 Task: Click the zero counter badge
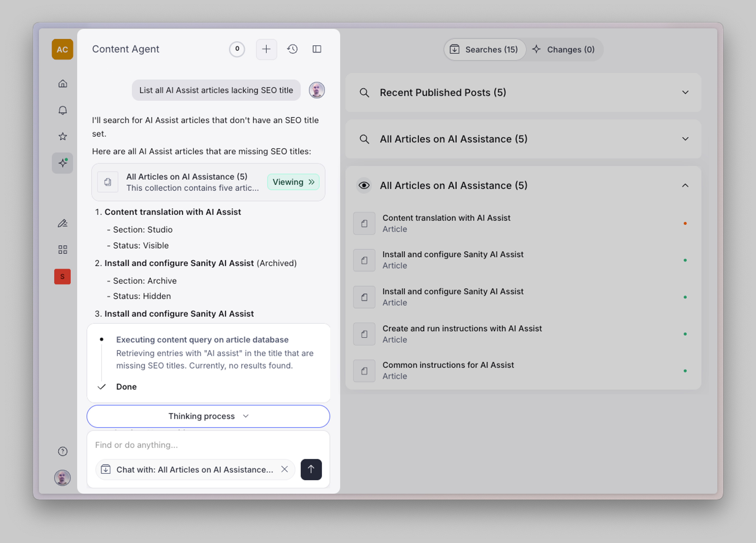click(x=237, y=49)
